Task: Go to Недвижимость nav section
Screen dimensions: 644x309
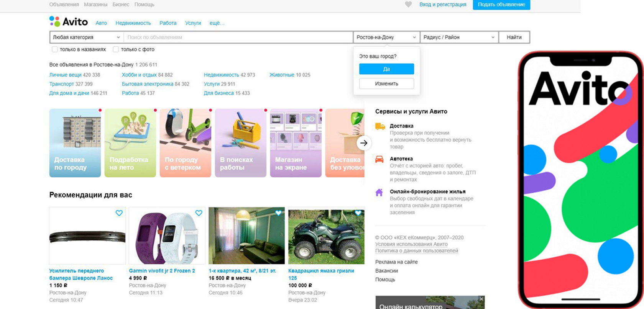Action: point(133,23)
